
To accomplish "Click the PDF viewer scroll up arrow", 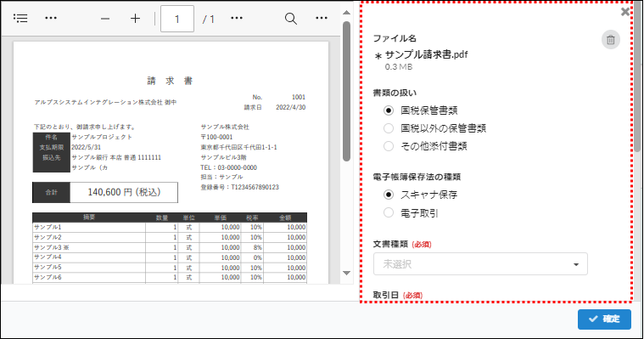I will (x=347, y=13).
